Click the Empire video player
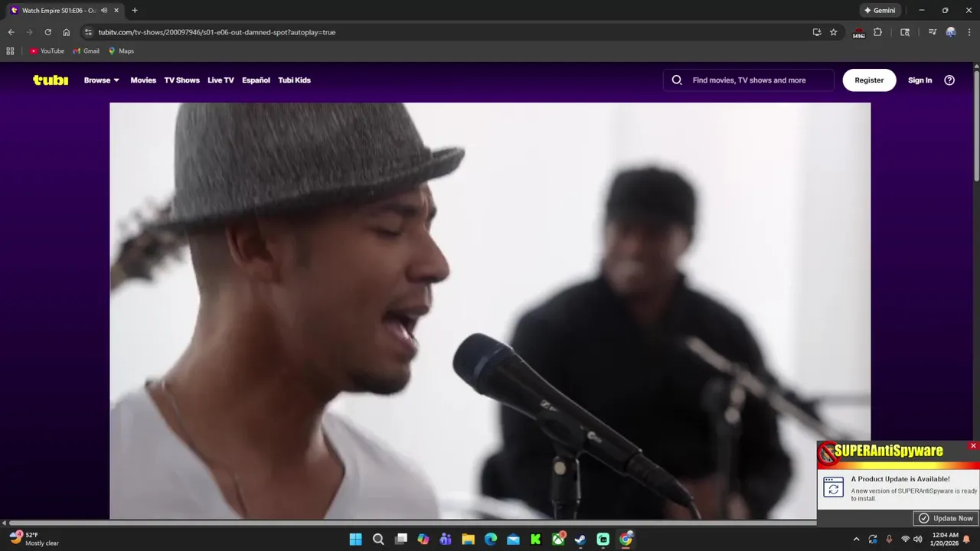 [490, 311]
